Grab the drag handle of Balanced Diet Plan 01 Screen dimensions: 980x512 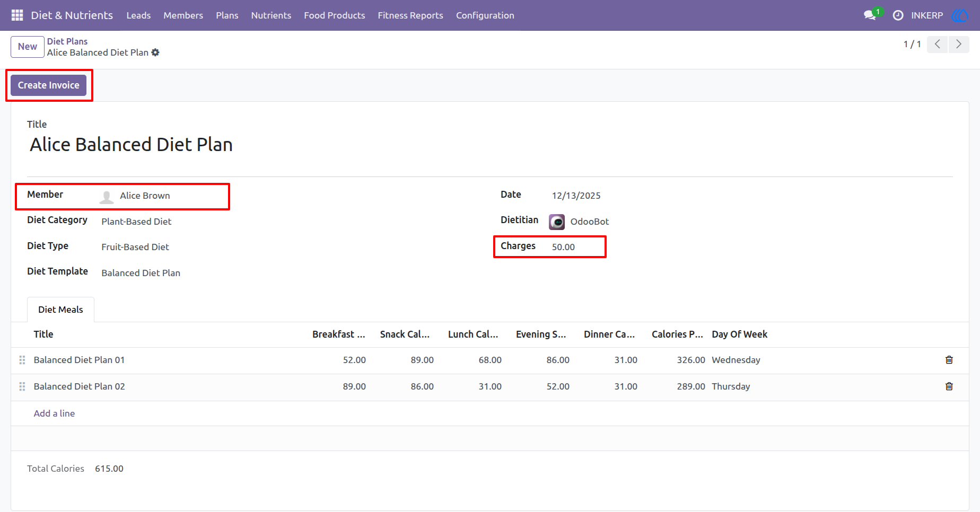[x=22, y=360]
